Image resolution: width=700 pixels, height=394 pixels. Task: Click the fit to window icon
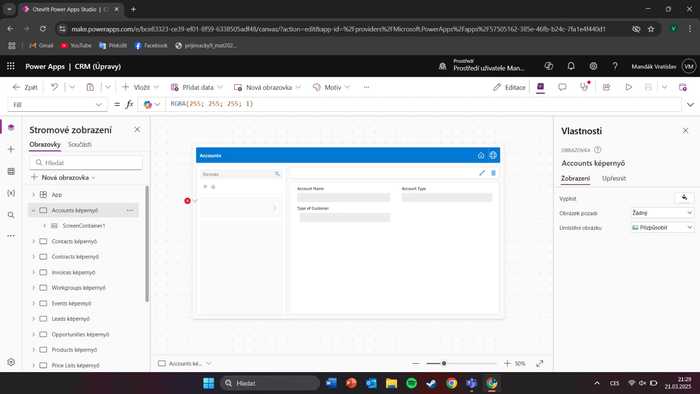tap(540, 363)
